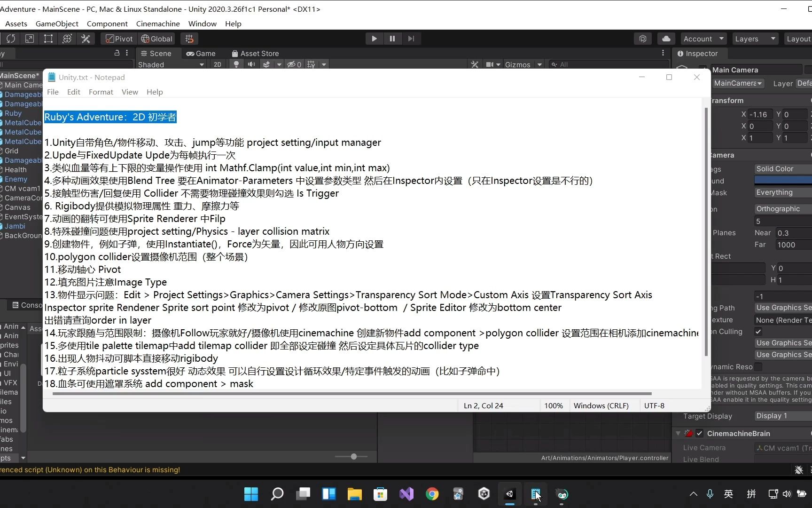
Task: Open the Layout dropdown
Action: point(798,39)
